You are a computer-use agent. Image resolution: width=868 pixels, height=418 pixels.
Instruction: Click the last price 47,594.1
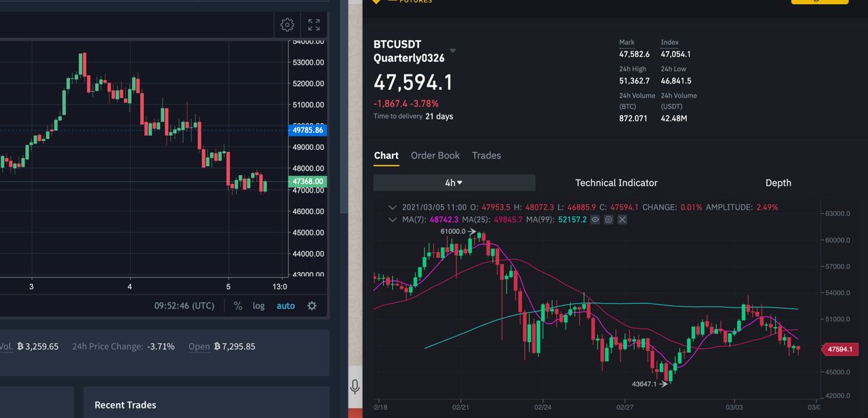[413, 83]
